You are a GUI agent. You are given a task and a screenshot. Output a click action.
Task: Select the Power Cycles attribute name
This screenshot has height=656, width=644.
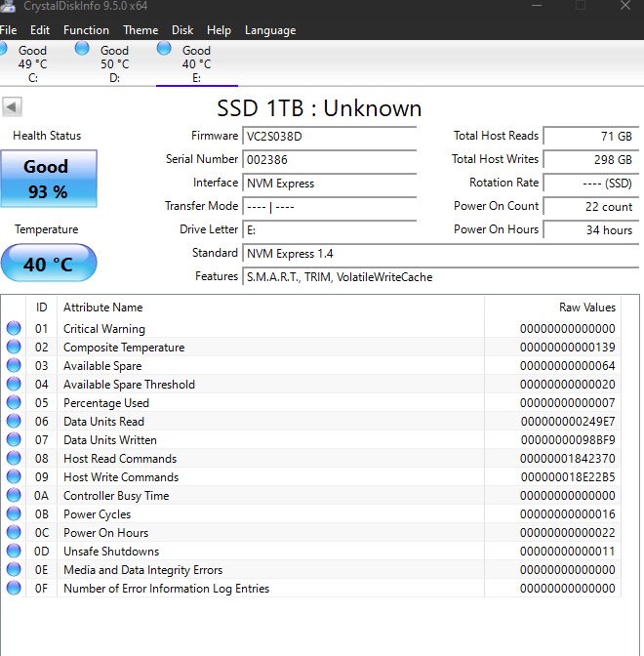pos(97,514)
